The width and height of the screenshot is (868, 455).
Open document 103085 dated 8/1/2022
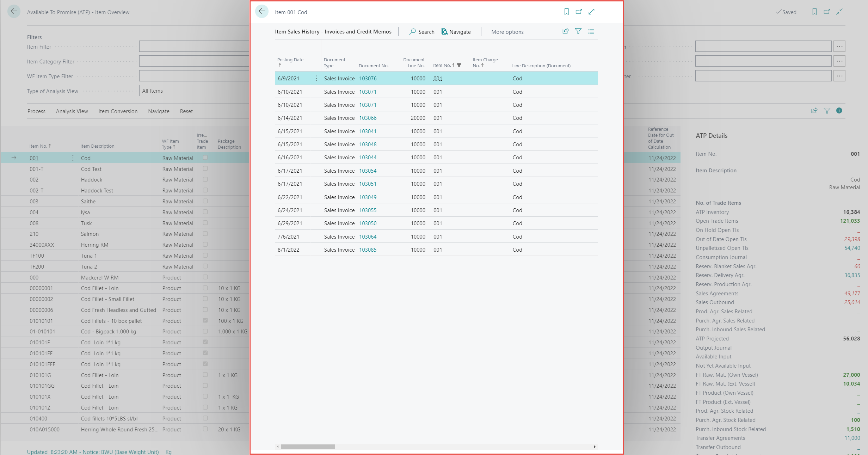point(368,250)
